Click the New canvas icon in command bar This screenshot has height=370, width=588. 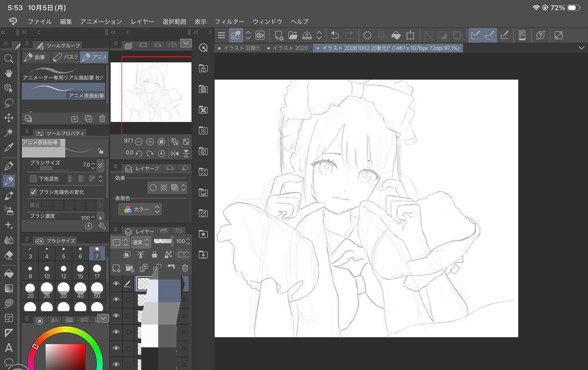(x=279, y=35)
